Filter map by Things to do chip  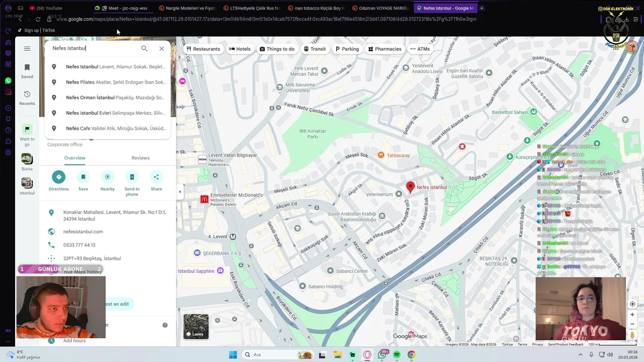(277, 49)
